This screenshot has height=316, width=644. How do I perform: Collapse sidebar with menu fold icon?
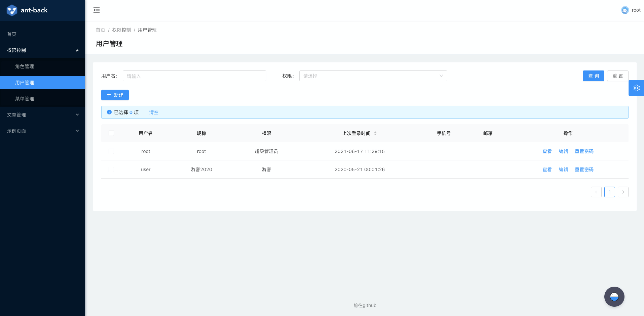click(97, 10)
